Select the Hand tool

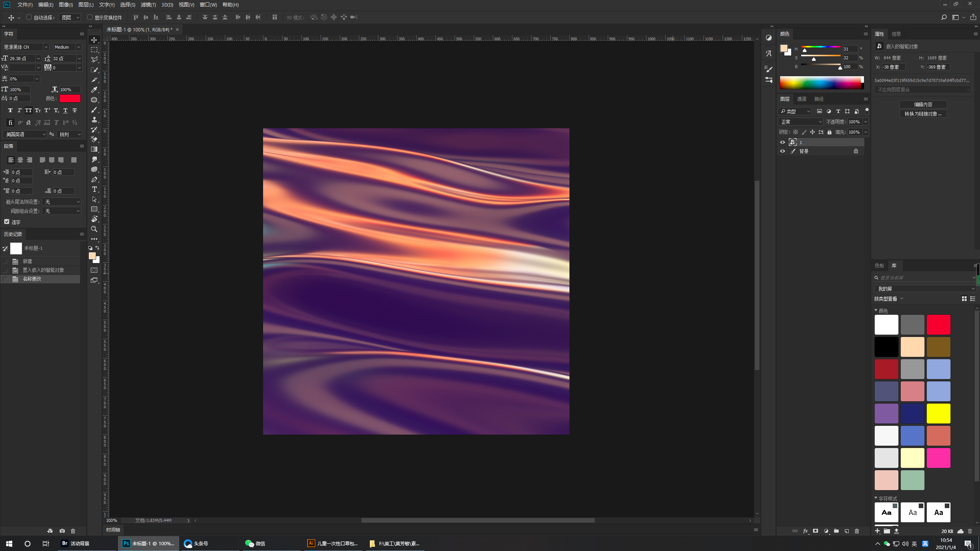(x=94, y=219)
